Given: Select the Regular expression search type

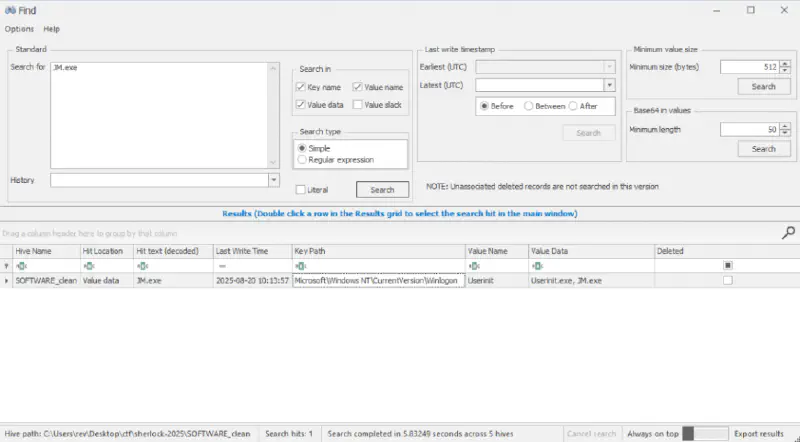Looking at the screenshot, I should [302, 159].
